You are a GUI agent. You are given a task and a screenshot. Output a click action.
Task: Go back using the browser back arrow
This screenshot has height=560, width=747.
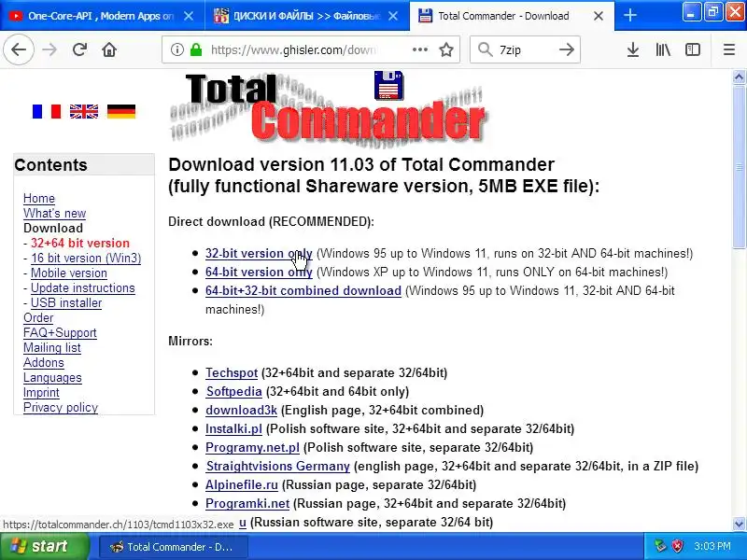(x=19, y=49)
